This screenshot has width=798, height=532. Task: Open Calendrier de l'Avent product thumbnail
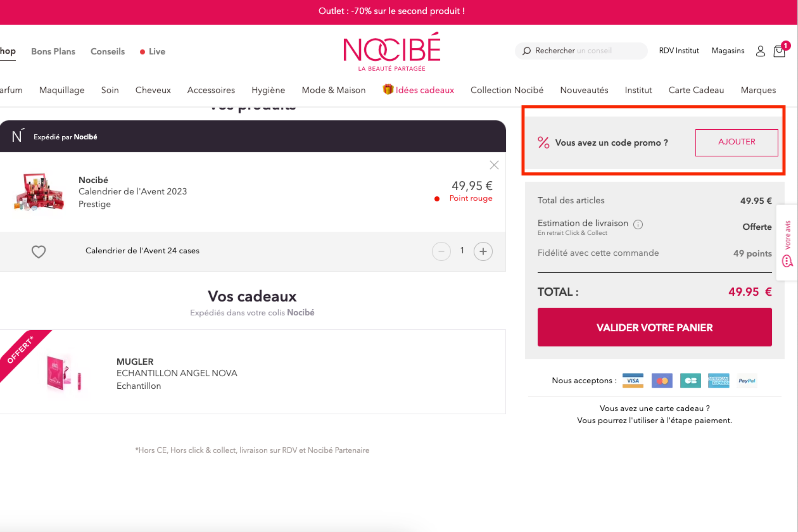click(39, 192)
